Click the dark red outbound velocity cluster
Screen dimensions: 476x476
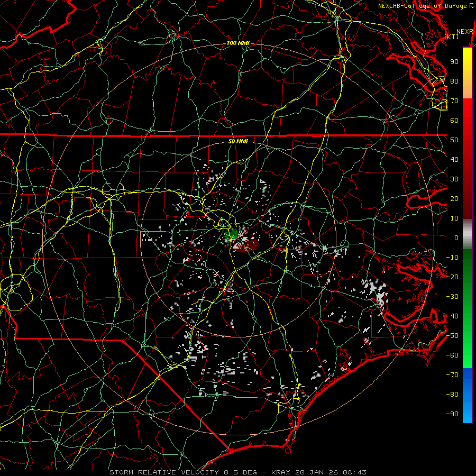(251, 244)
